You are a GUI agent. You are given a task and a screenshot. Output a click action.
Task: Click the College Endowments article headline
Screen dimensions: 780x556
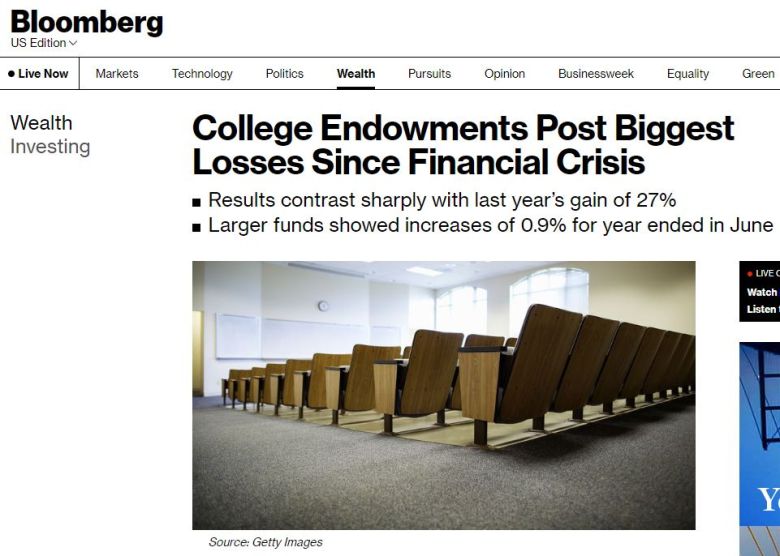[x=463, y=145]
